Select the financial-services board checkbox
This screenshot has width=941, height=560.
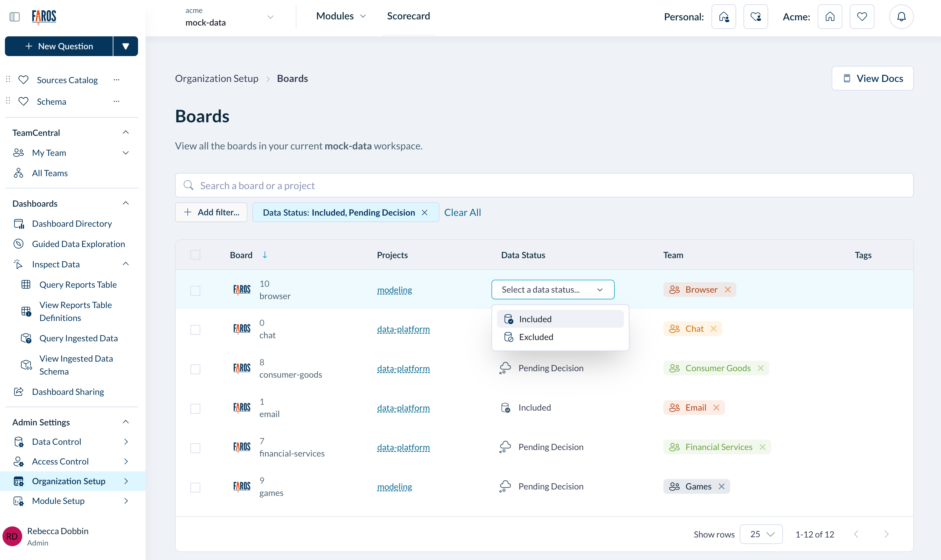(x=195, y=448)
